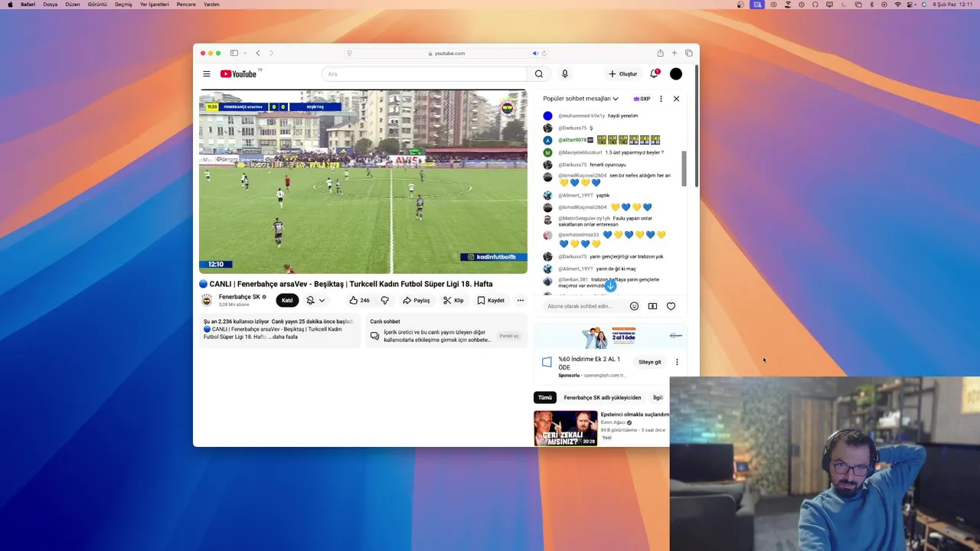The image size is (980, 551).
Task: Click the youtube.com address bar
Action: click(x=446, y=54)
